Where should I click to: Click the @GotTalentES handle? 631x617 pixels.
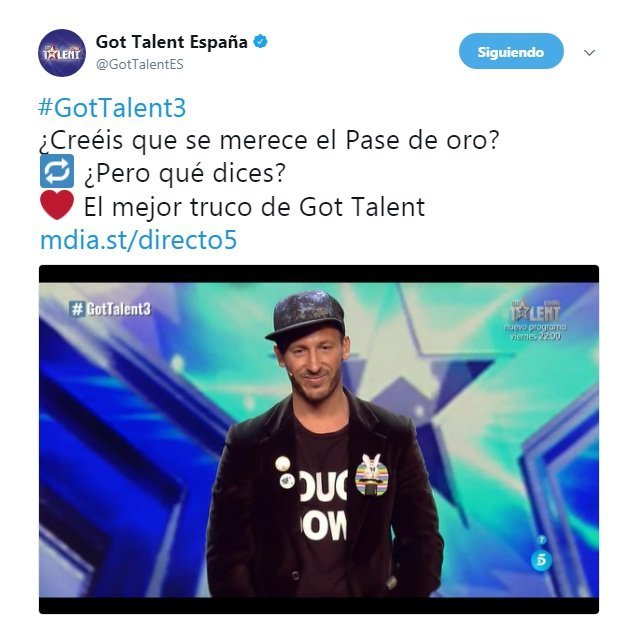click(x=140, y=64)
